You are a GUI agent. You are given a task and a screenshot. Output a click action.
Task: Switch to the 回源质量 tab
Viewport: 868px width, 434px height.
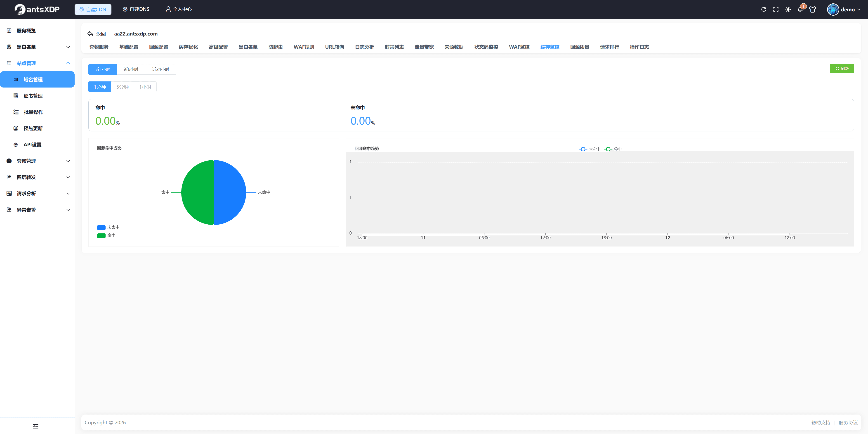coord(580,47)
